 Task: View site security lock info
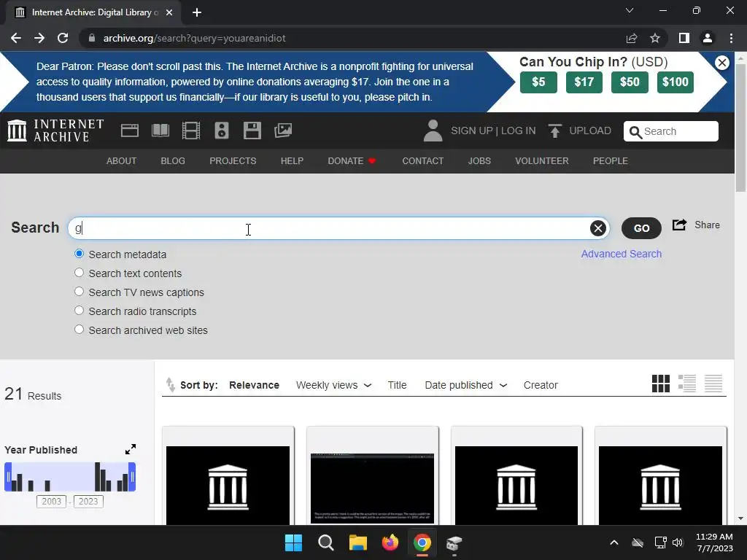[92, 38]
